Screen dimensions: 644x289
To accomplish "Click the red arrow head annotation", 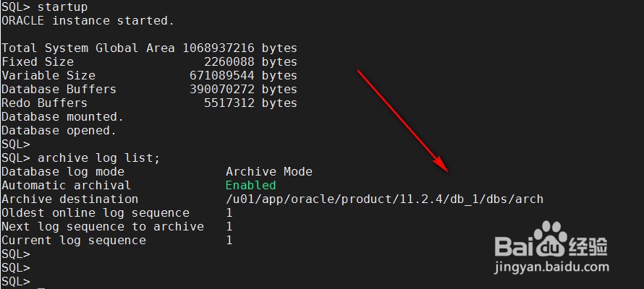I will click(442, 165).
